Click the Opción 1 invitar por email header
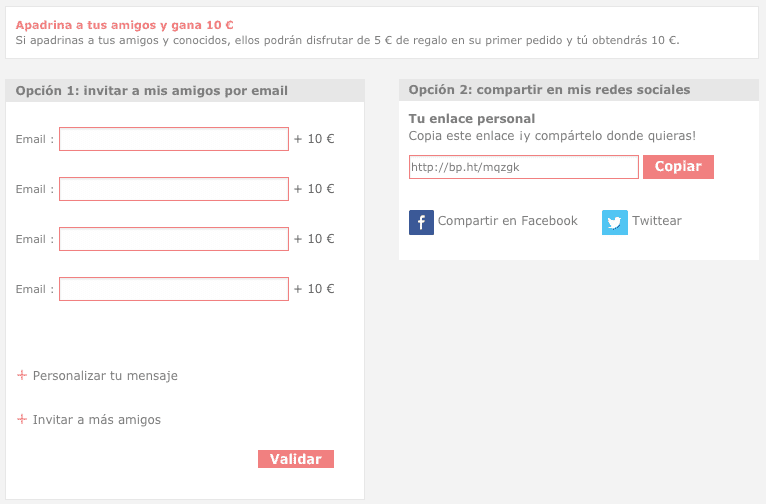 pyautogui.click(x=152, y=91)
